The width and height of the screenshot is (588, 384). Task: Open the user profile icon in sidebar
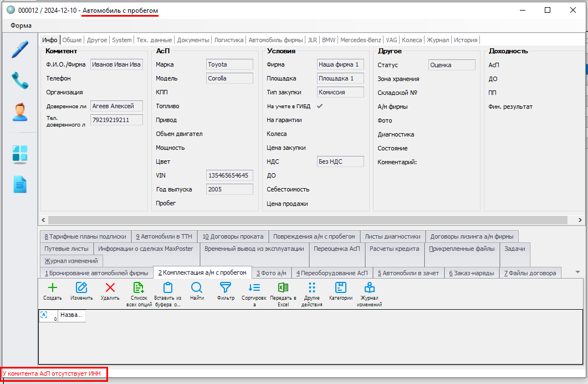pyautogui.click(x=20, y=113)
